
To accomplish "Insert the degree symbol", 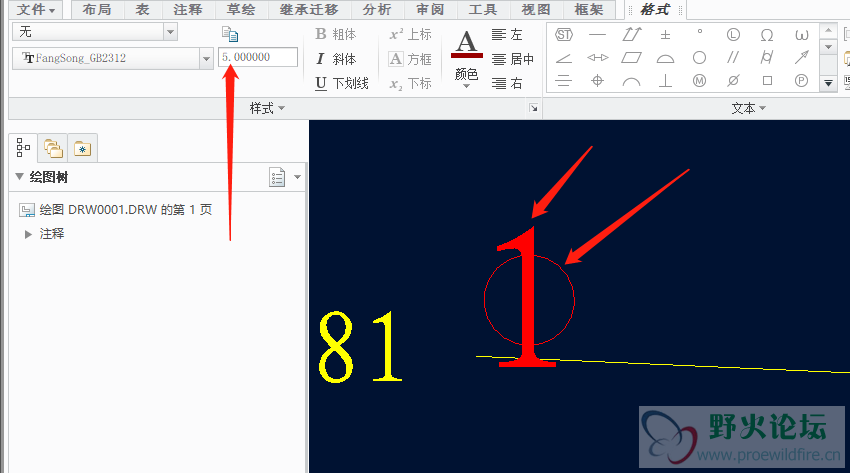I will coord(700,33).
